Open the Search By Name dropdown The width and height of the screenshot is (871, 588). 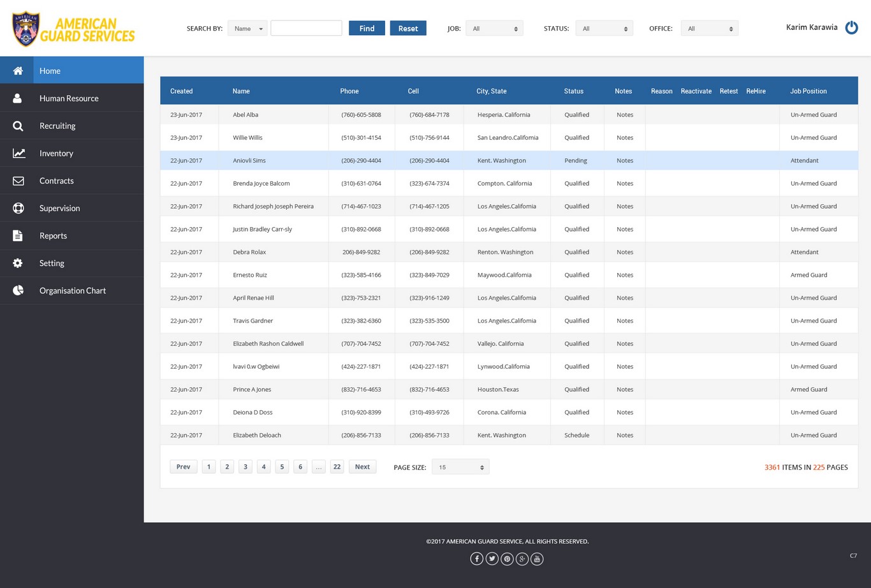click(x=247, y=28)
